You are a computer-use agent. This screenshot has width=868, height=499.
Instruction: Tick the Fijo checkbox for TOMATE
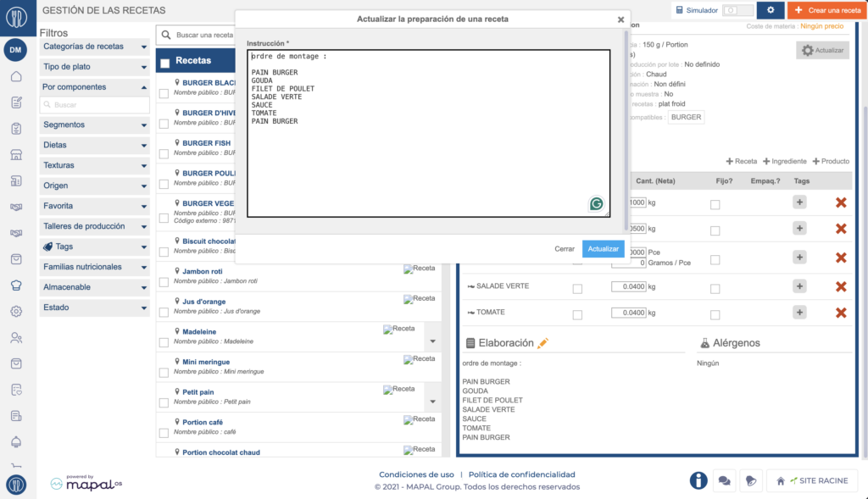click(x=715, y=315)
